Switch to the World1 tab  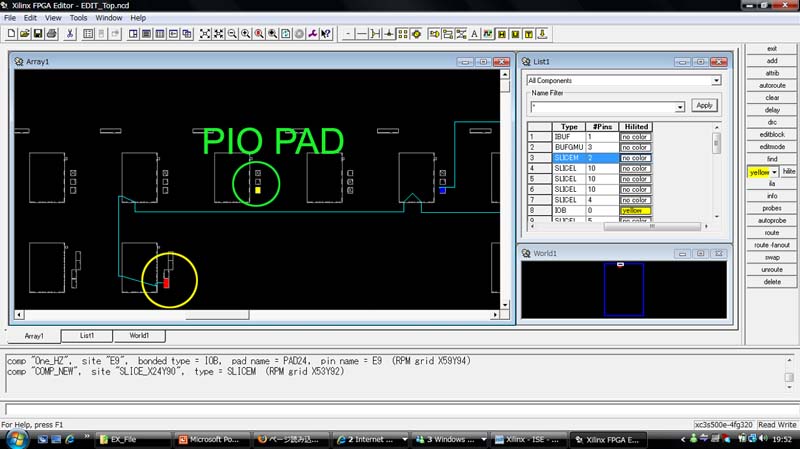click(x=139, y=336)
